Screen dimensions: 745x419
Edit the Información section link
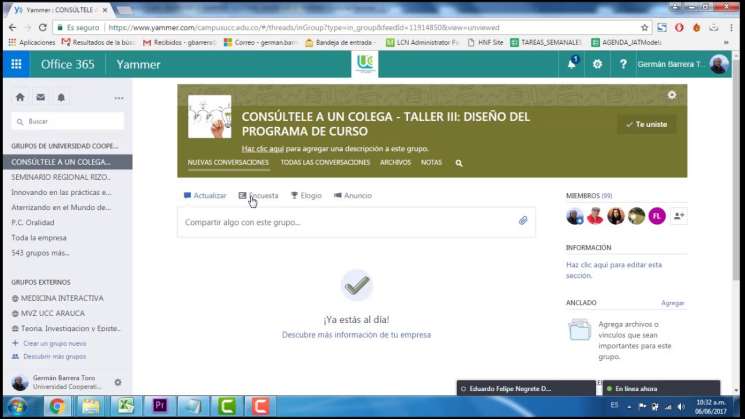pyautogui.click(x=614, y=270)
